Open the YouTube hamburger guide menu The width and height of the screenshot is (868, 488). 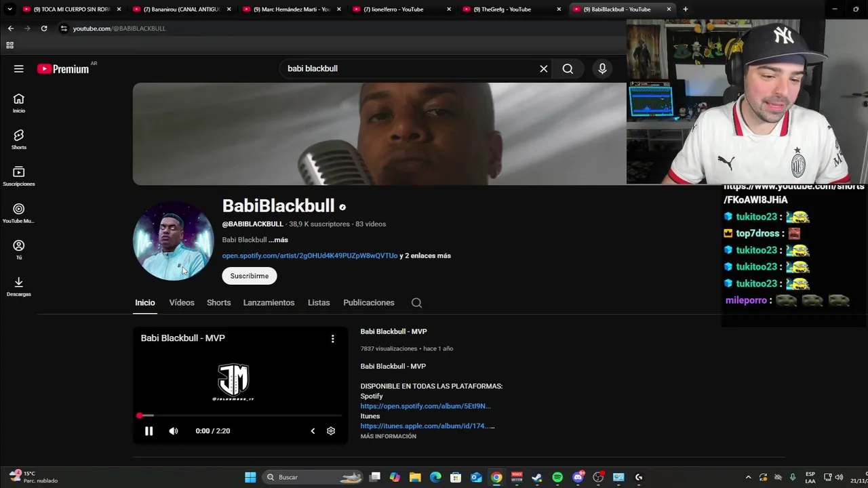click(19, 68)
